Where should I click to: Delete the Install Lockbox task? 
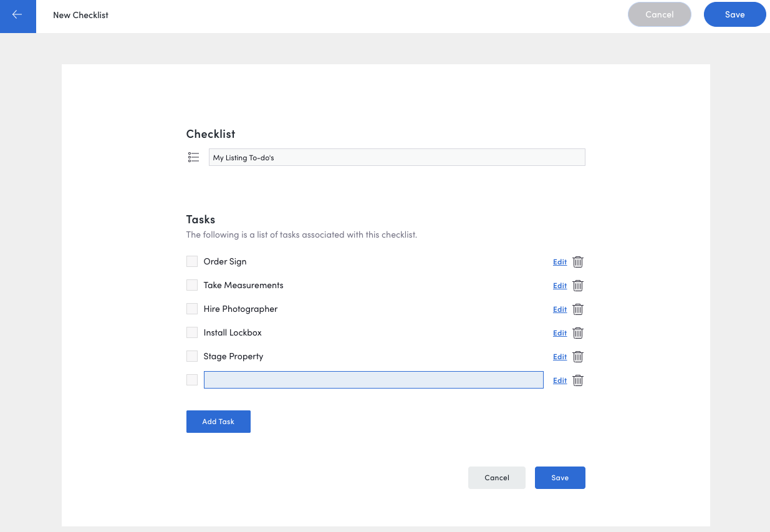578,333
